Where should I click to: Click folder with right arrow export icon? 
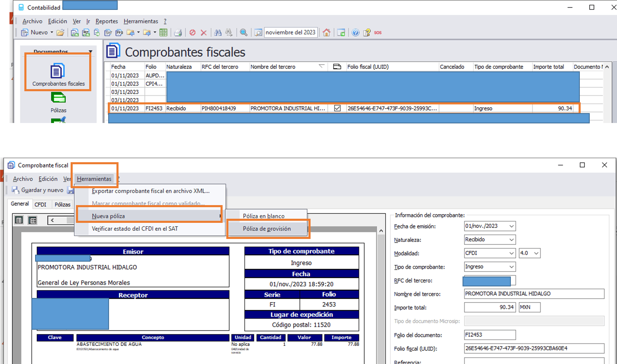pos(147,33)
